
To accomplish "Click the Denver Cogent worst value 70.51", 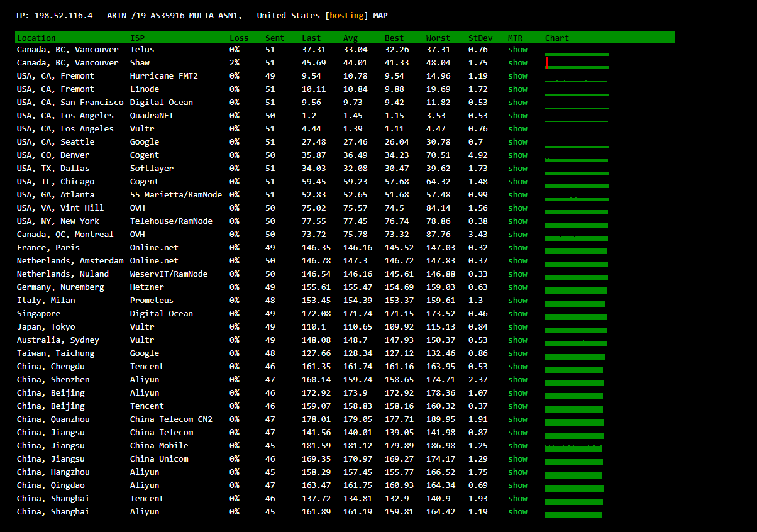I will tap(438, 155).
